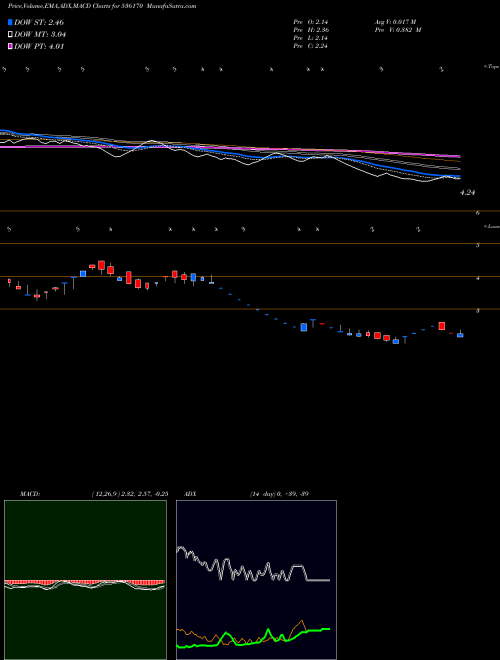Click the price axis label 6
Viewport: 500px width, 660px height.
click(478, 213)
